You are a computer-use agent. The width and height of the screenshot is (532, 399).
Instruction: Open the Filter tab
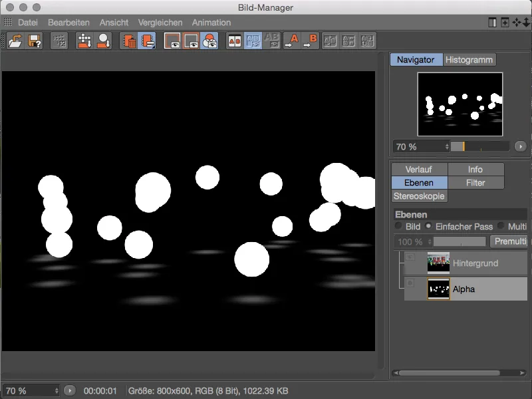click(475, 182)
